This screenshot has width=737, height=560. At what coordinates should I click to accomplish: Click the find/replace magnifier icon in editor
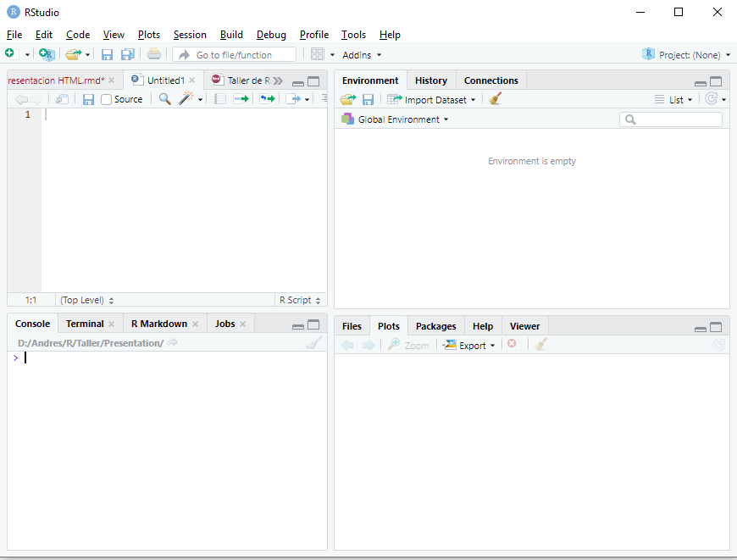tap(164, 99)
